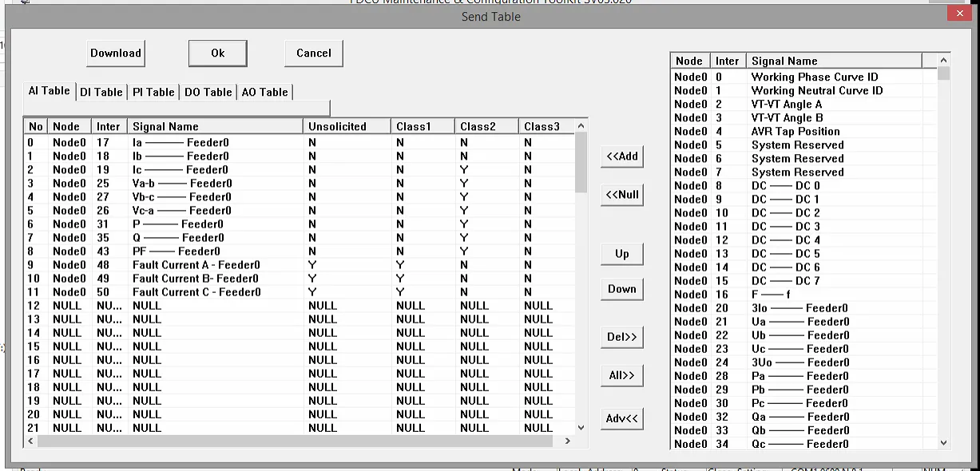980x471 pixels.
Task: Click the Class2 column header
Action: tap(487, 126)
